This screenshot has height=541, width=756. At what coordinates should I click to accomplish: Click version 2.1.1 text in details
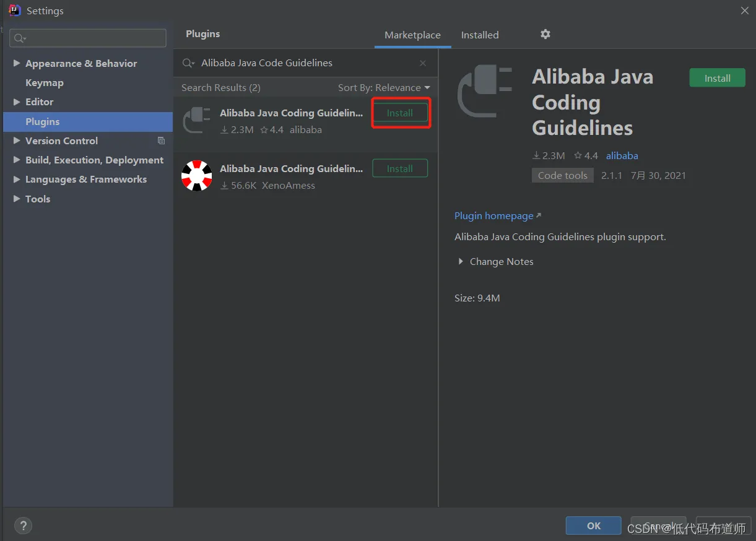tap(612, 175)
